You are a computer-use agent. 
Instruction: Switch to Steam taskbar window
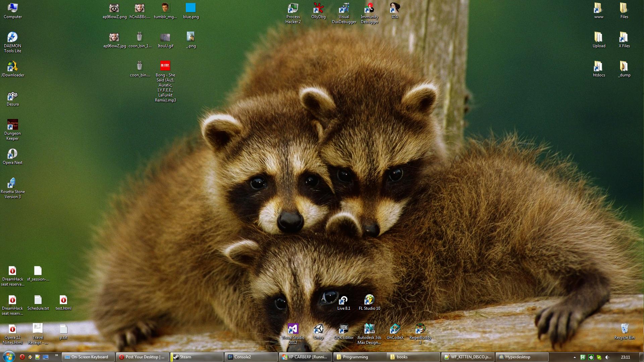(197, 357)
